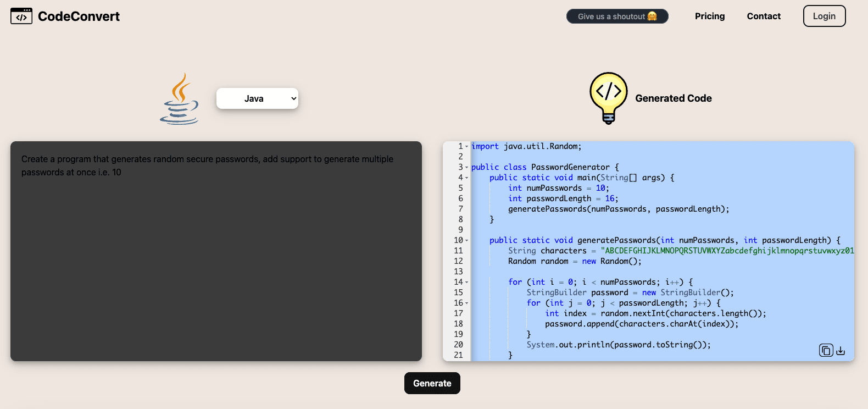The width and height of the screenshot is (868, 409).
Task: Click the password.append code line
Action: (x=642, y=324)
